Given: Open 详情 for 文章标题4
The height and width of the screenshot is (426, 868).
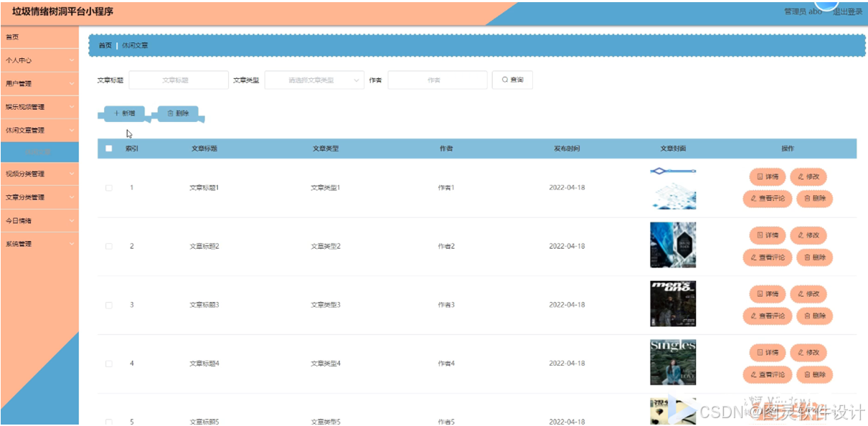Looking at the screenshot, I should click(x=768, y=353).
